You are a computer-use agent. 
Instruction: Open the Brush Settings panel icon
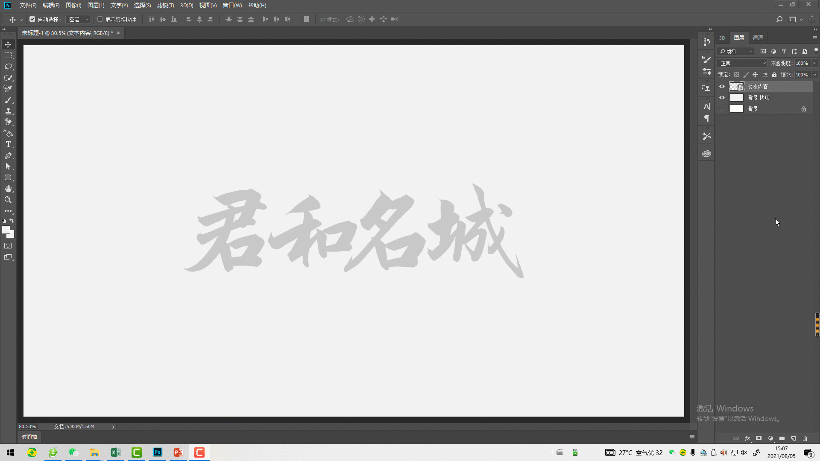coord(707,60)
